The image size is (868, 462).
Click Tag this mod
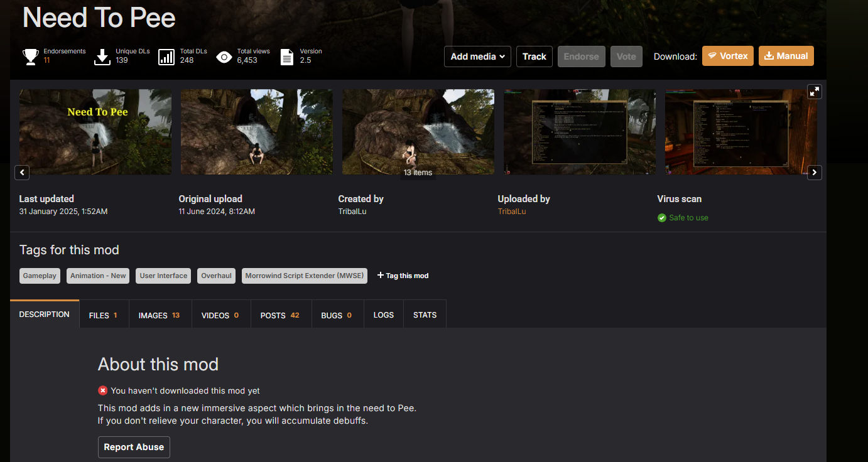[x=403, y=276]
